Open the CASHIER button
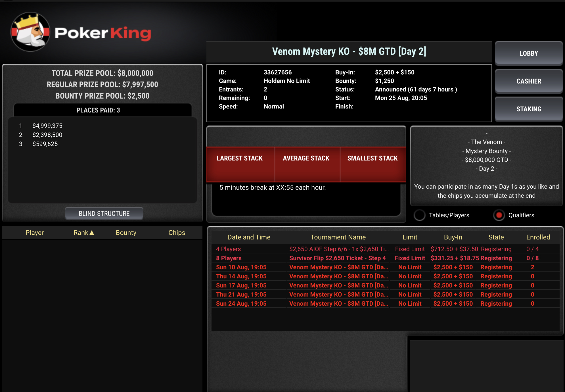 click(528, 81)
